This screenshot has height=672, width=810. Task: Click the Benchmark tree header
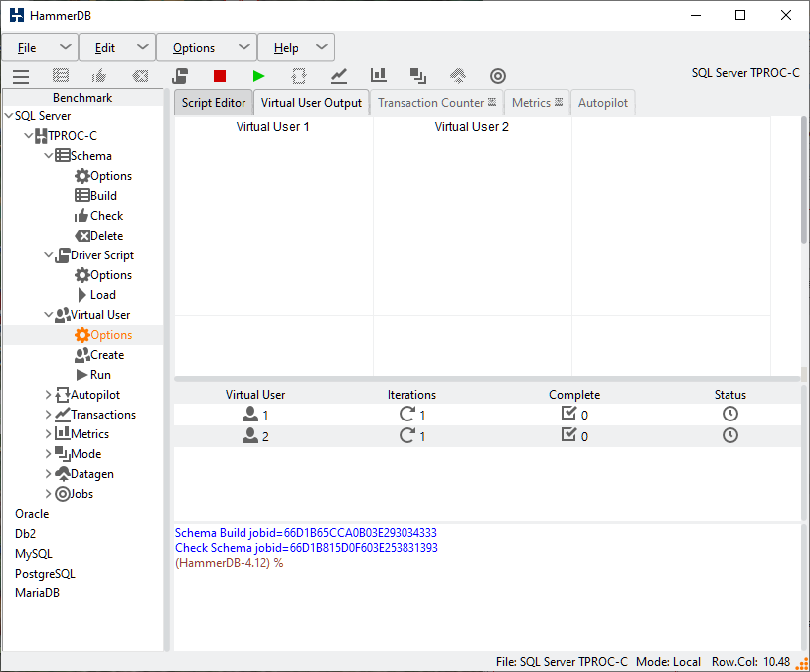82,98
